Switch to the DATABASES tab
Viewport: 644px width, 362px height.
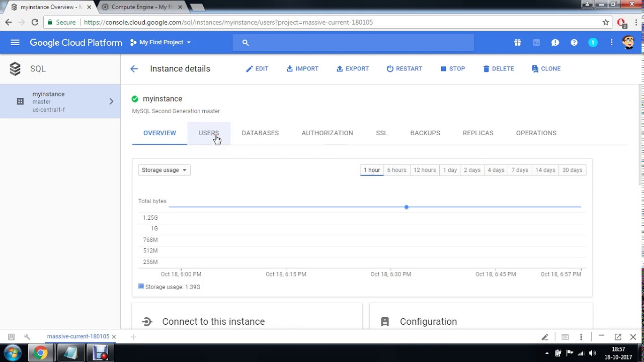coord(260,133)
